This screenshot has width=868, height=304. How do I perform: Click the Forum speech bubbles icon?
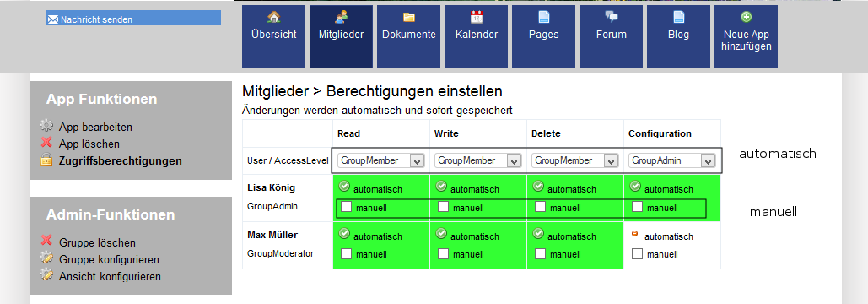[x=611, y=17]
